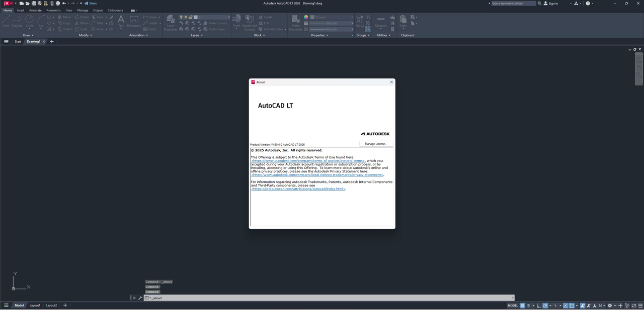This screenshot has width=644, height=310.
Task: Click the Open folder icon in quick access toolbar
Action: [28, 3]
